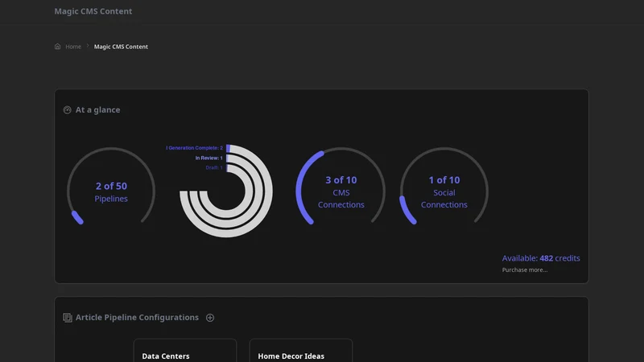The image size is (644, 362).
Task: Click the At a glance heading
Action: 97,110
